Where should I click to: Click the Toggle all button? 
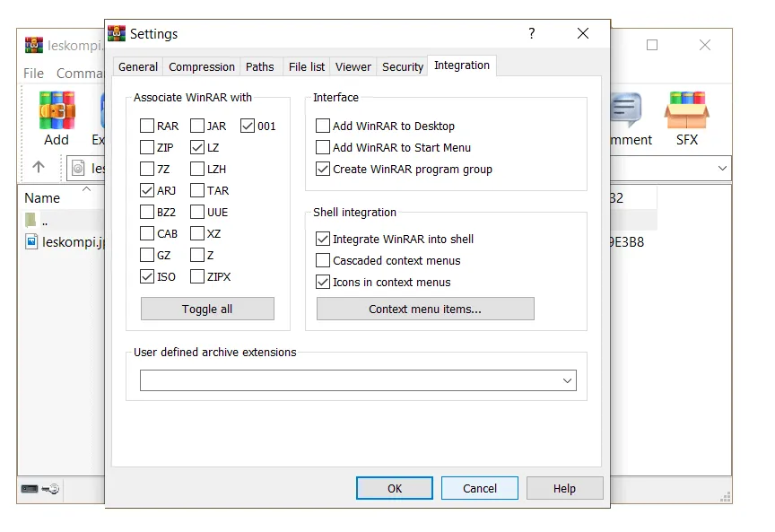[x=207, y=309]
